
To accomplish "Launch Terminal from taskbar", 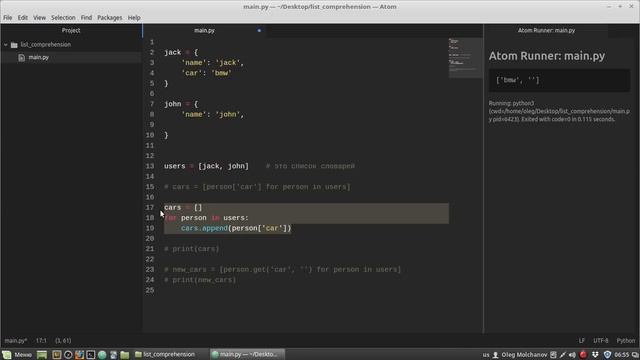I will click(x=91, y=355).
